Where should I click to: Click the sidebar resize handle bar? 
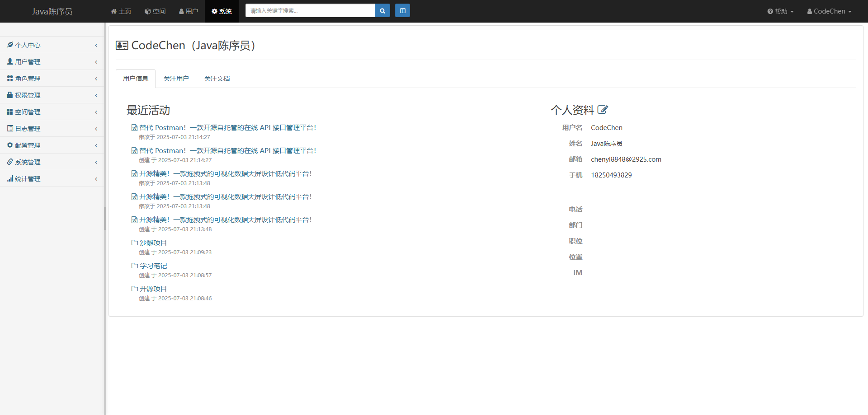pos(105,219)
